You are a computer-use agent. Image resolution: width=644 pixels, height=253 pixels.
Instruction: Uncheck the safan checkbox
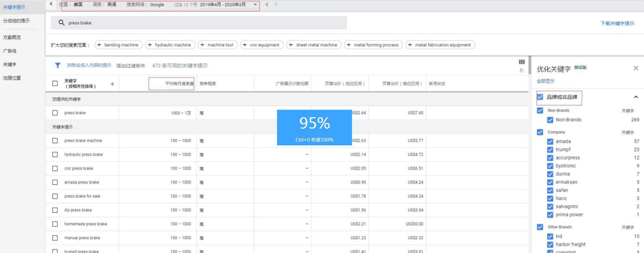[550, 190]
